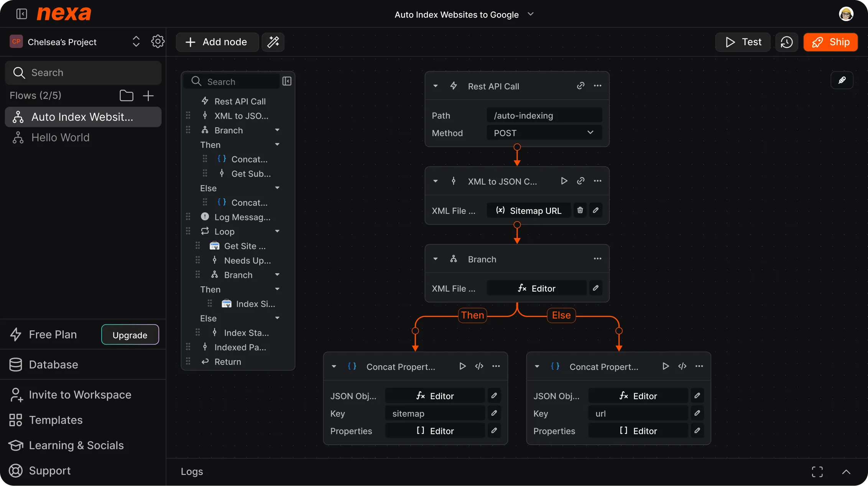
Task: Expand the Logs panel to fullscreen
Action: coord(817,471)
